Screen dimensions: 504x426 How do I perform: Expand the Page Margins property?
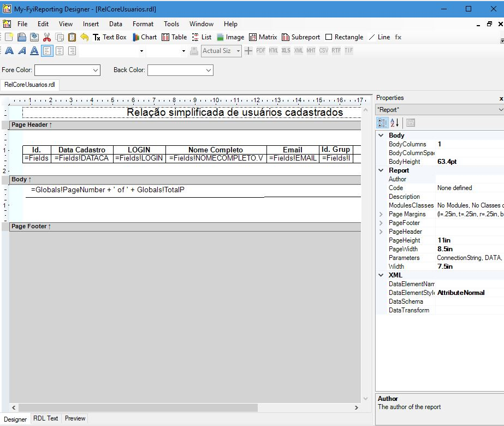coord(381,214)
